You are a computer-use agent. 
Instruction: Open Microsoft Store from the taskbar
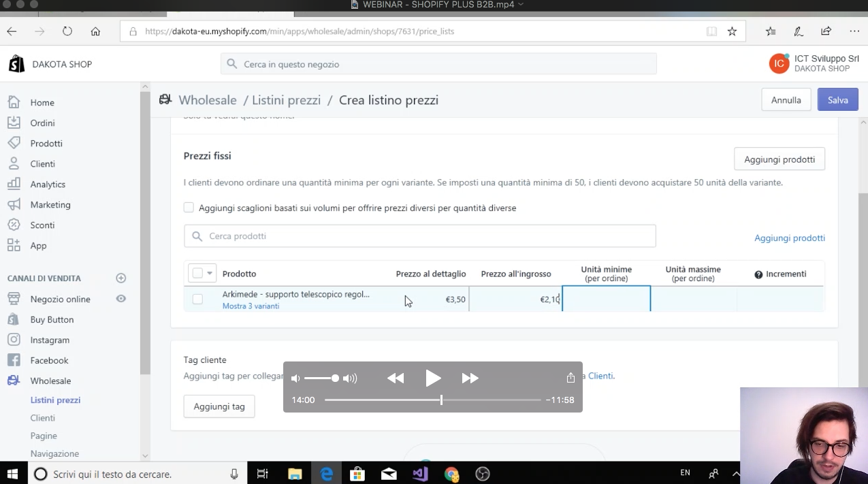click(357, 474)
